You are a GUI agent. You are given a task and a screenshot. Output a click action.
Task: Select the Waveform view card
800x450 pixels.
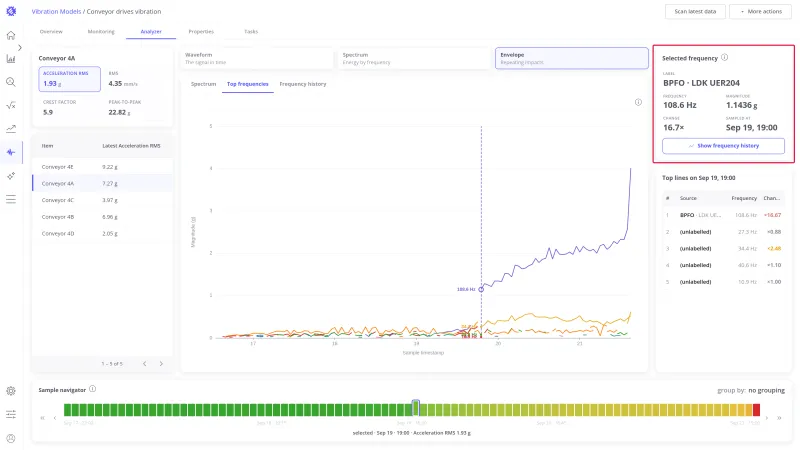coord(257,58)
